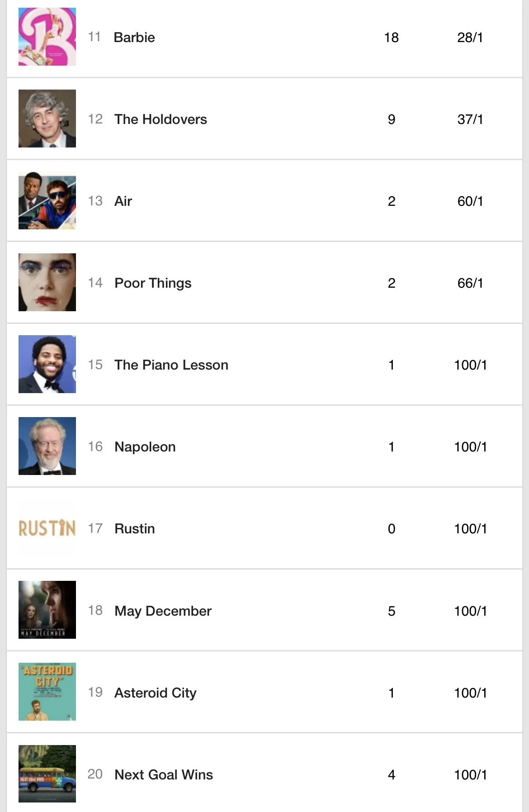Click Barbie's 28/1 odds value
This screenshot has width=529, height=812.
coord(470,37)
